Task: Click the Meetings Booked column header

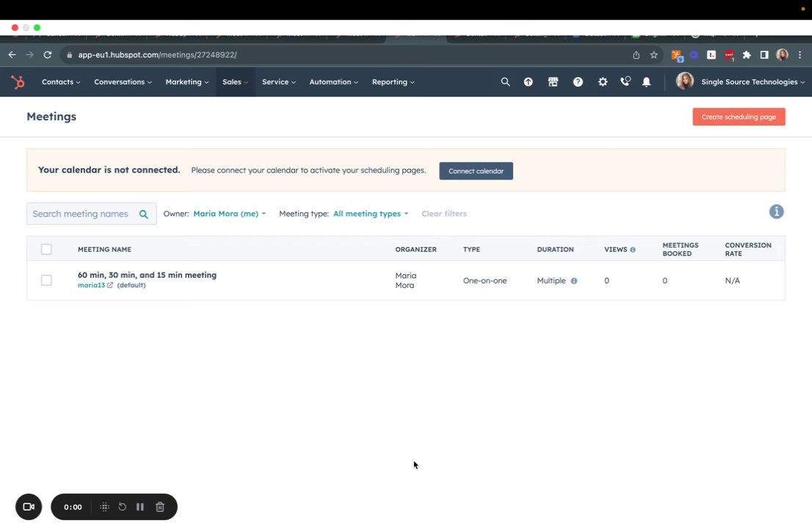Action: (x=681, y=249)
